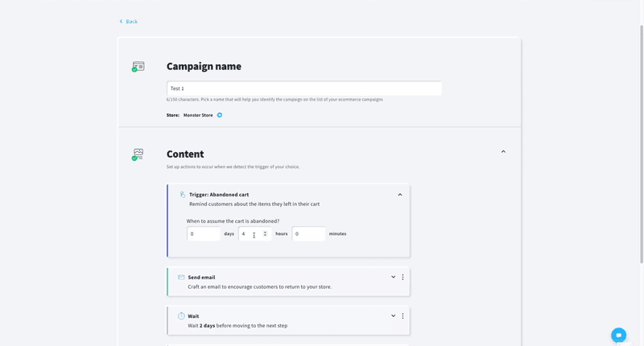Click the days input field
The image size is (644, 346).
coord(203,234)
